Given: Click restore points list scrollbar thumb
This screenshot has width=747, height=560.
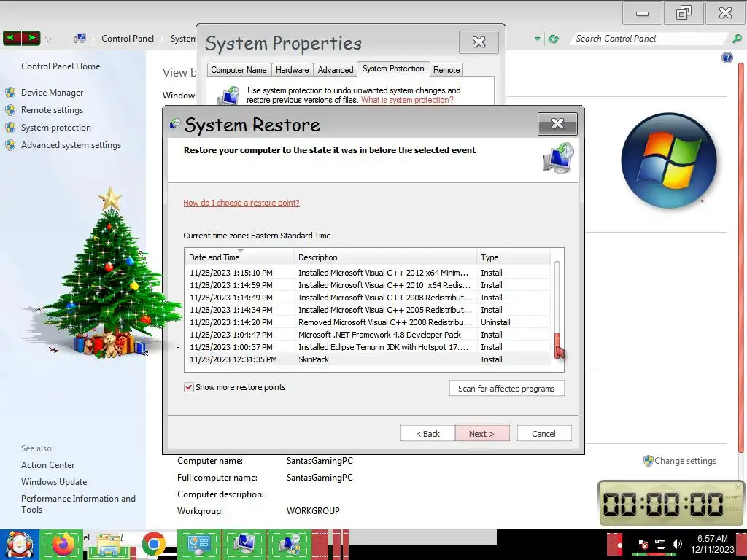Looking at the screenshot, I should pos(557,345).
